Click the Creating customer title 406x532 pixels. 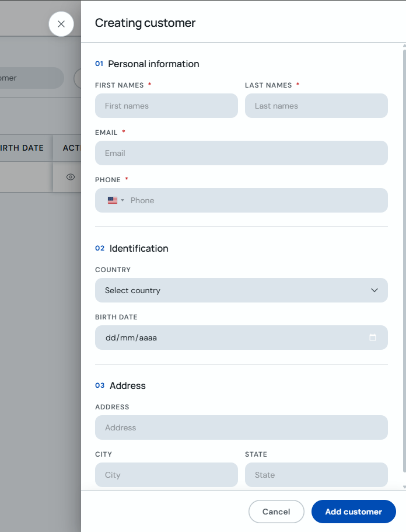(x=145, y=23)
